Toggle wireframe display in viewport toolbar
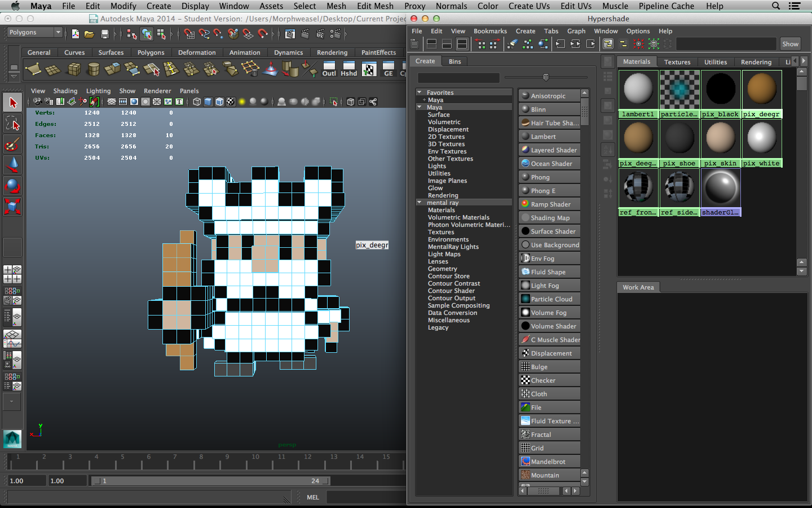The height and width of the screenshot is (508, 812). pos(197,102)
